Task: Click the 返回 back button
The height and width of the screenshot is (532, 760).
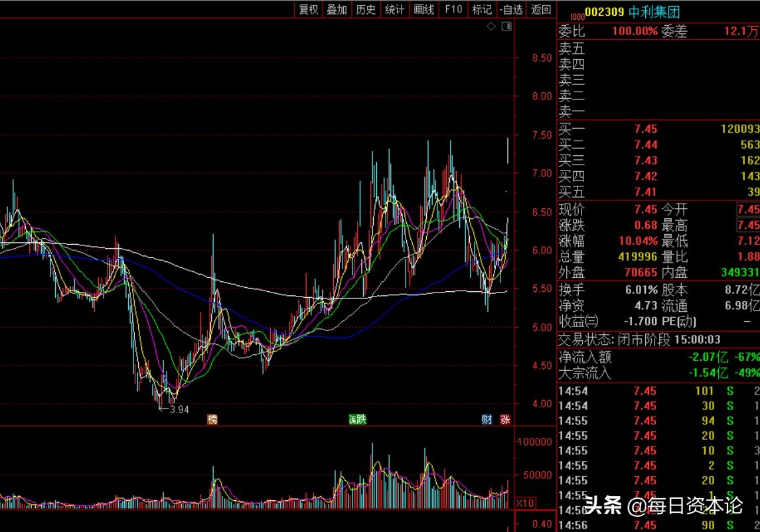Action: 541,9
